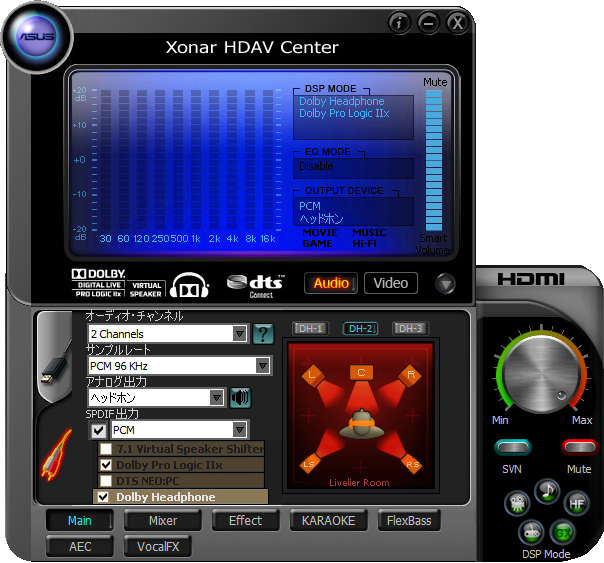Open the analog output dropdown
The height and width of the screenshot is (563, 604).
pos(216,398)
